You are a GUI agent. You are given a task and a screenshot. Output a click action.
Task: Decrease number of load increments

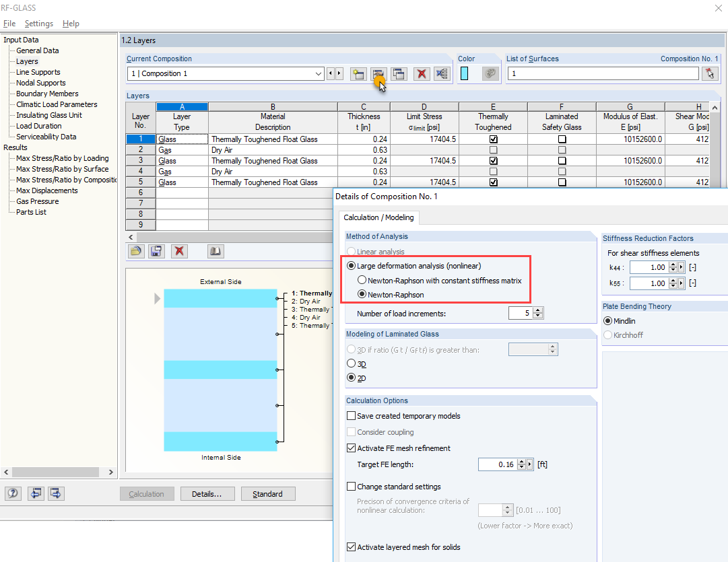point(537,316)
